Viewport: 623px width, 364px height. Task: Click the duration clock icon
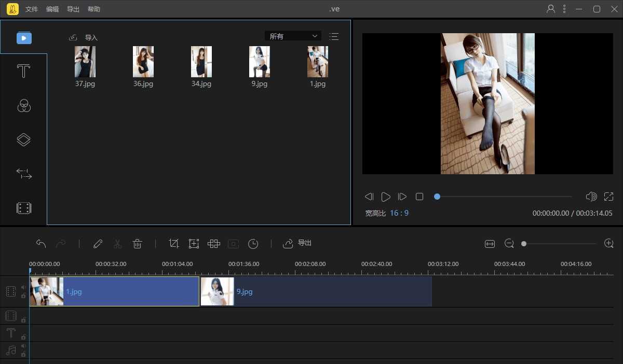point(253,243)
